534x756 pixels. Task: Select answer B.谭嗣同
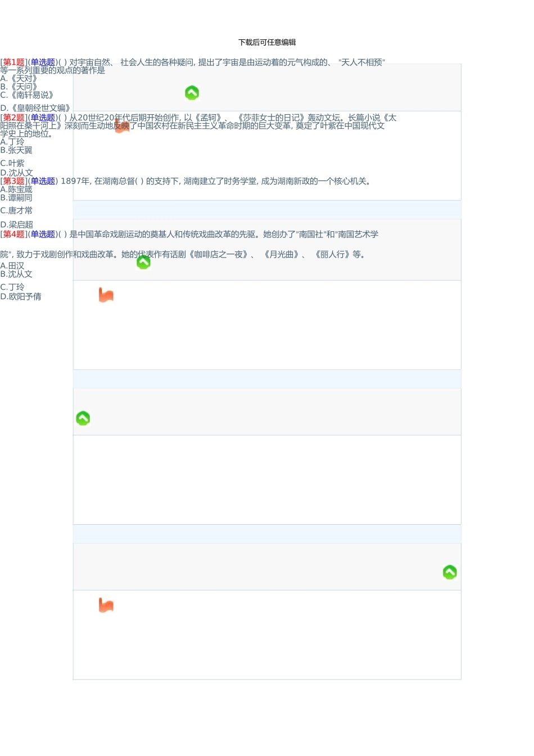(16, 197)
